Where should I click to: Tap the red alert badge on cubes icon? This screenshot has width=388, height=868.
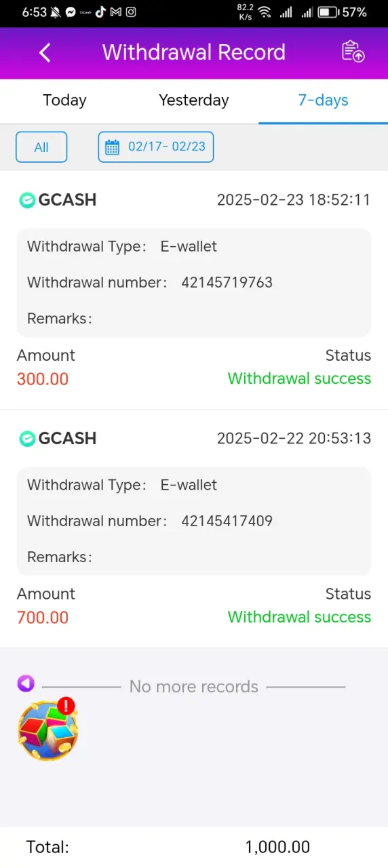(x=66, y=706)
